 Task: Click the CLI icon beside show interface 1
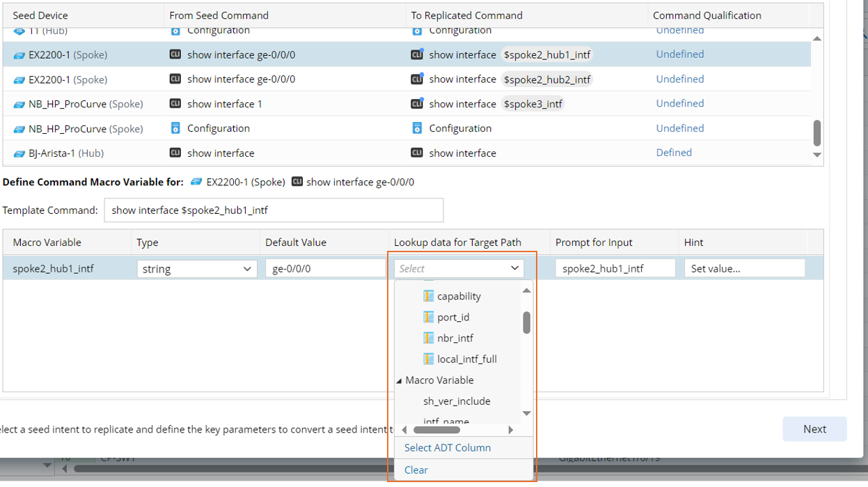(175, 104)
